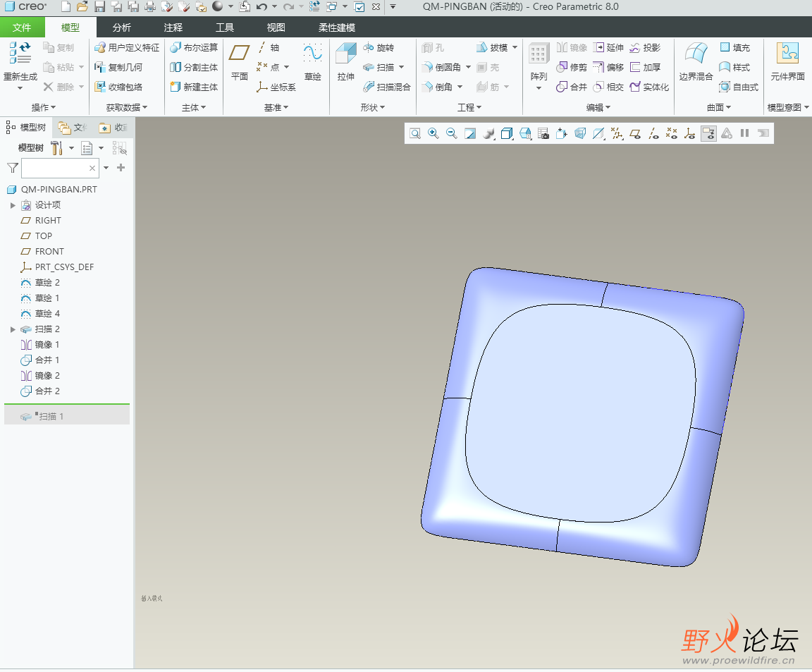The image size is (812, 672).
Task: Select the Thicken (加厚) tool
Action: [645, 68]
